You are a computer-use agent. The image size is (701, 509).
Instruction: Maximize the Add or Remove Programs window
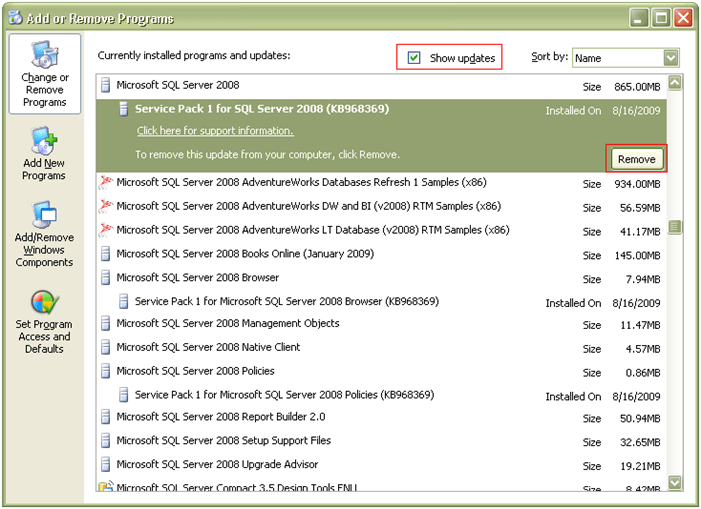pos(660,17)
